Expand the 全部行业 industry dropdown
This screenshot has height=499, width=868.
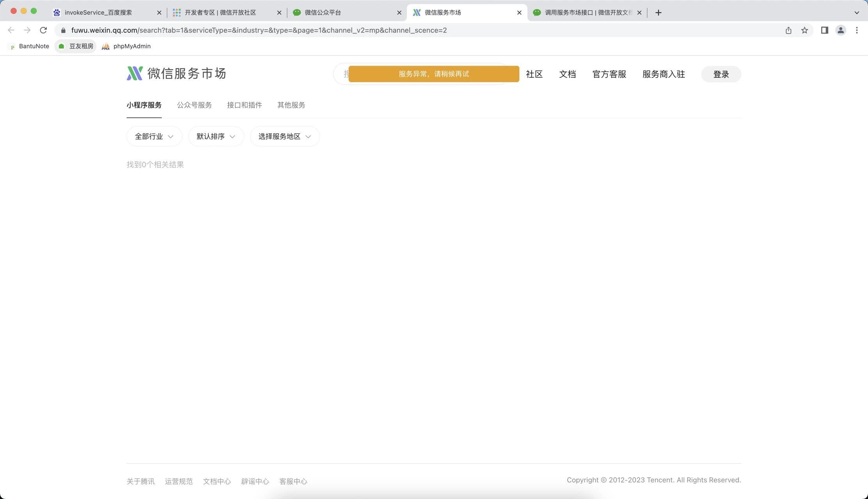[154, 136]
